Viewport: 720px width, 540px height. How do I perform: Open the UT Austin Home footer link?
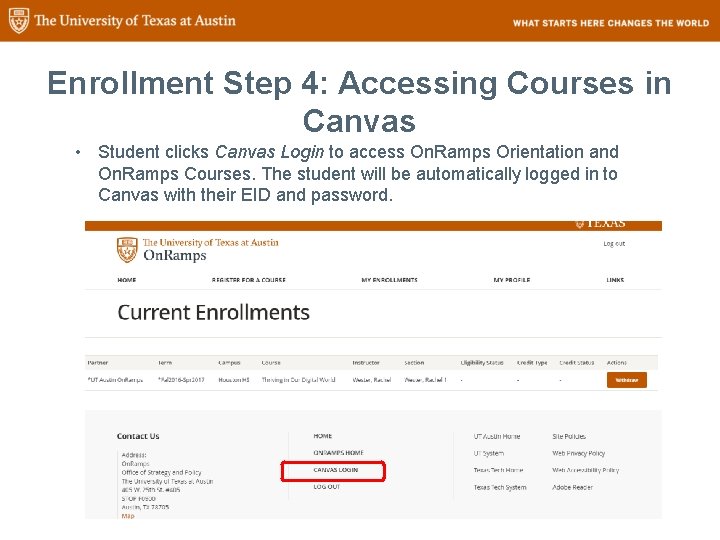[497, 436]
